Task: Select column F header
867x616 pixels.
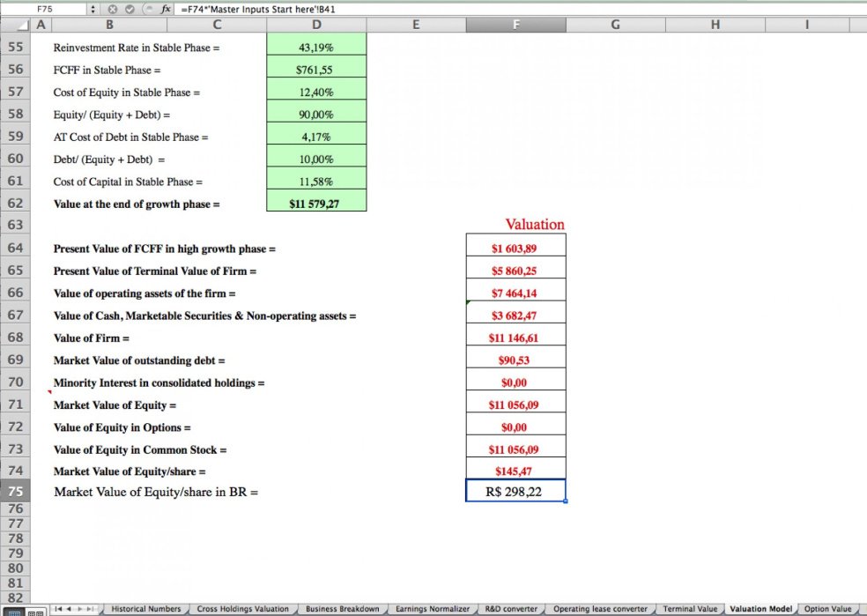Action: point(516,24)
